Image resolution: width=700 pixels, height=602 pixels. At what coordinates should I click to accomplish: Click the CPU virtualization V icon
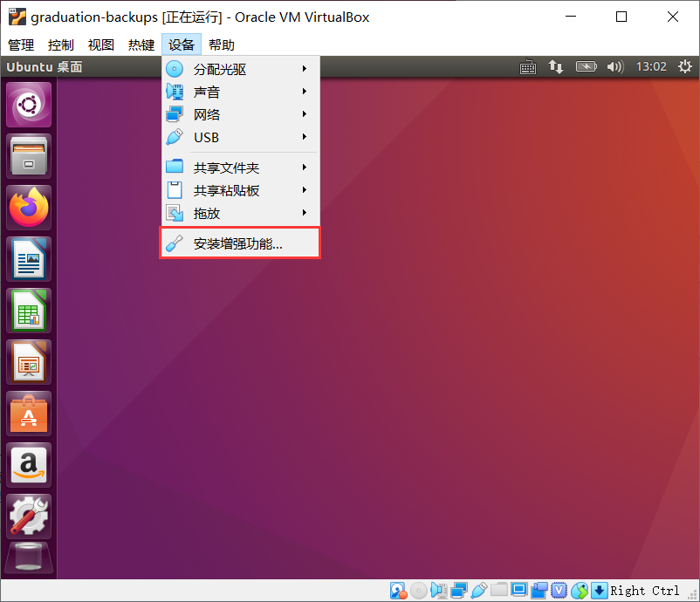tap(559, 591)
